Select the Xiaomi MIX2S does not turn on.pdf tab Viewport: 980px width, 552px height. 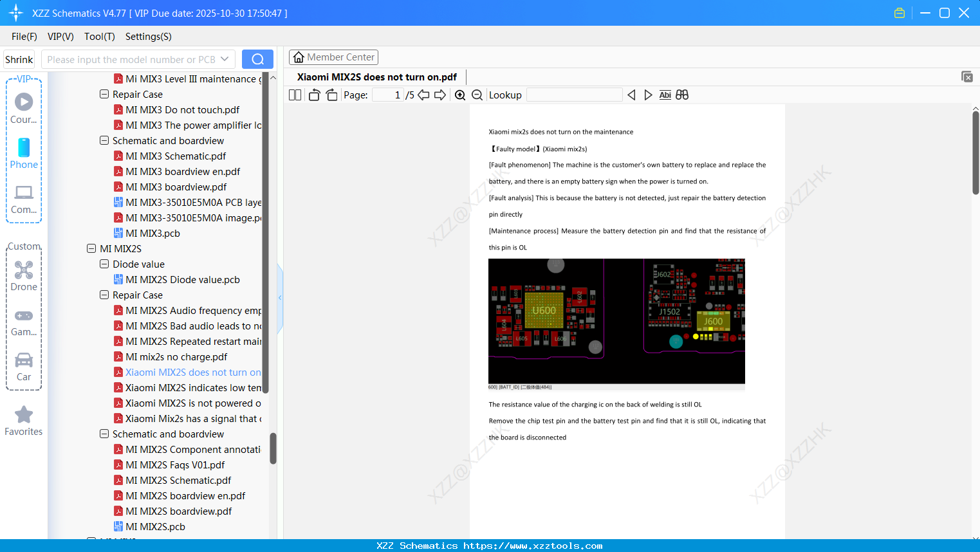coord(377,77)
